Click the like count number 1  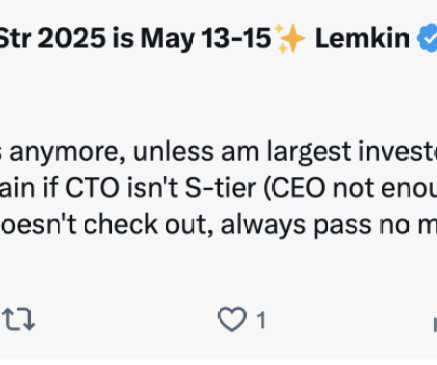point(261,320)
